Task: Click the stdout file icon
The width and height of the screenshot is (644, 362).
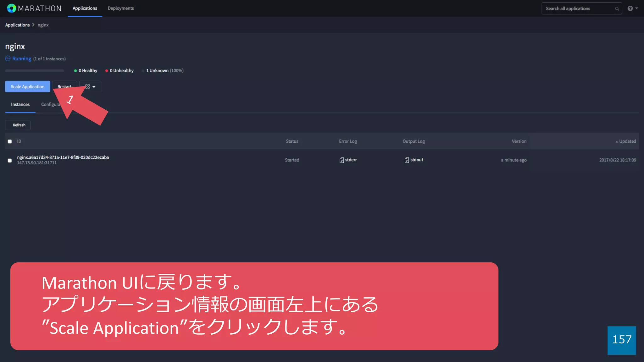Action: tap(407, 160)
